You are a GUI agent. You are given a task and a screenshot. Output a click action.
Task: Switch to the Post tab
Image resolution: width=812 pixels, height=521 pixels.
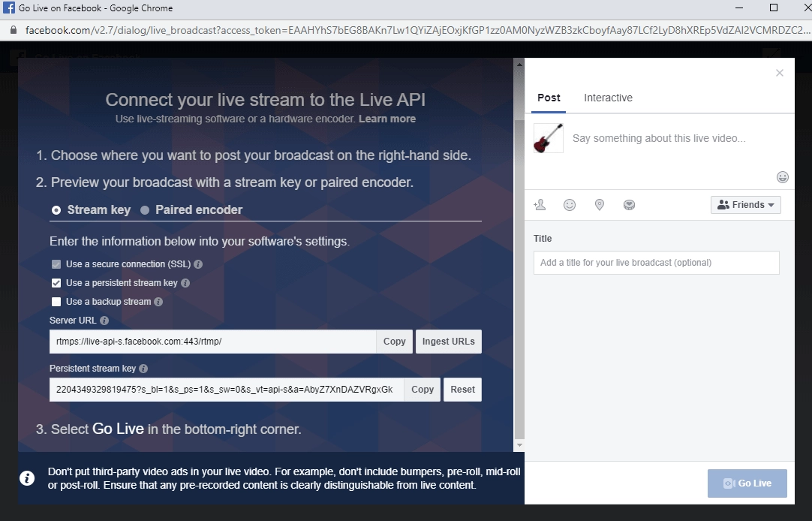point(549,98)
